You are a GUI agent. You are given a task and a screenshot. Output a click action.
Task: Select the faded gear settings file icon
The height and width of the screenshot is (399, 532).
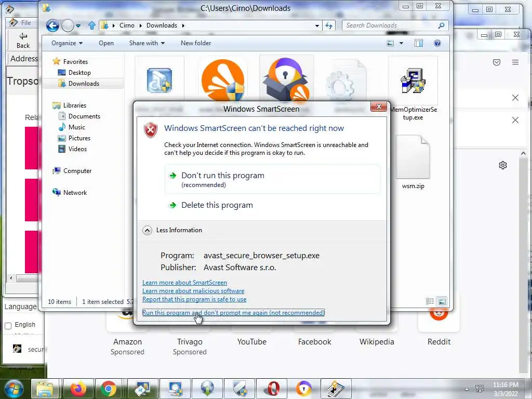click(x=346, y=81)
